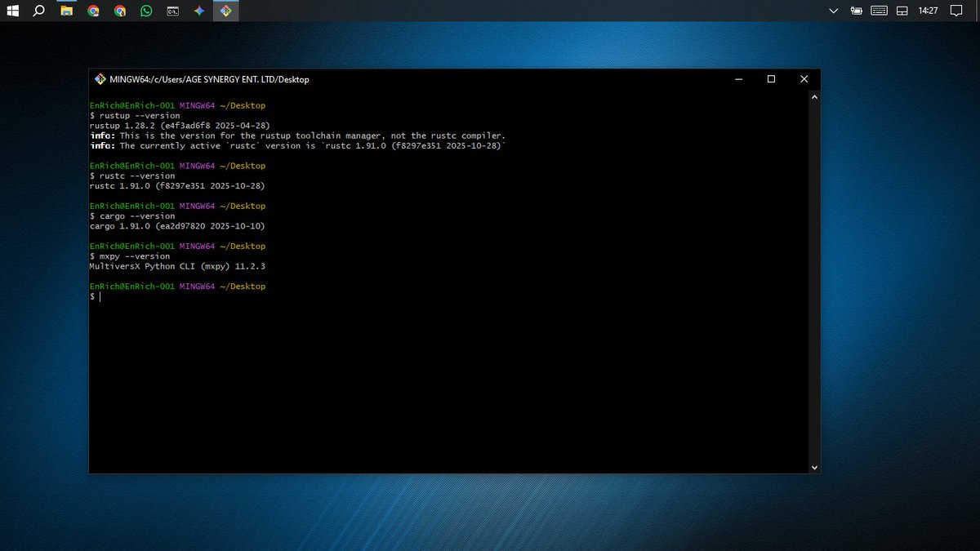980x551 pixels.
Task: Click 'cargo 1.91.0 (ea2d97820 2025-10-10)' output
Action: (177, 225)
